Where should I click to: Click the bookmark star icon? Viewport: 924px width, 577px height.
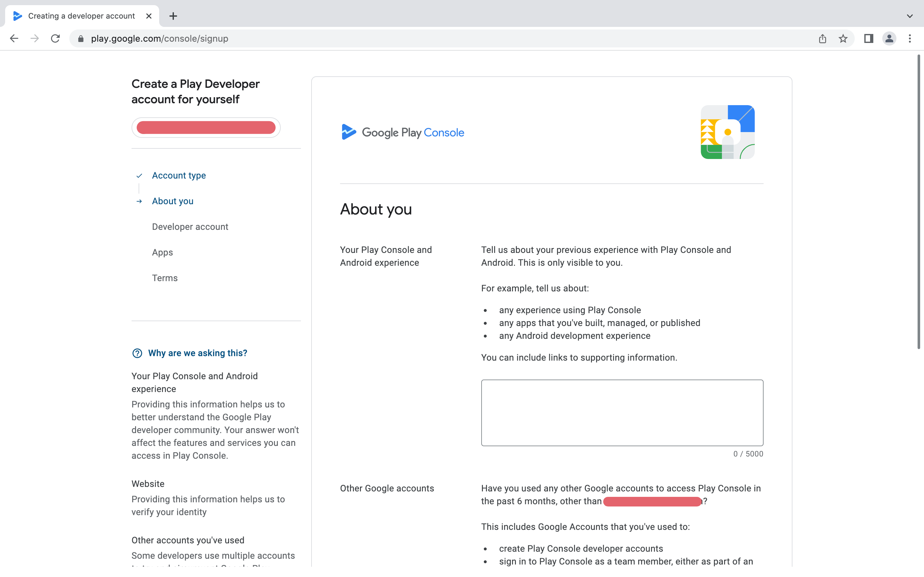[843, 38]
